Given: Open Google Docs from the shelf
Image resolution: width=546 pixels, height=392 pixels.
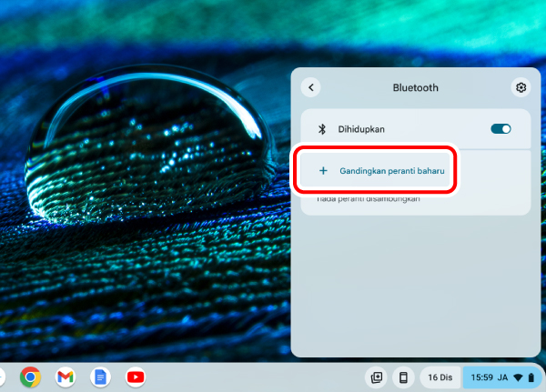Looking at the screenshot, I should tap(99, 377).
